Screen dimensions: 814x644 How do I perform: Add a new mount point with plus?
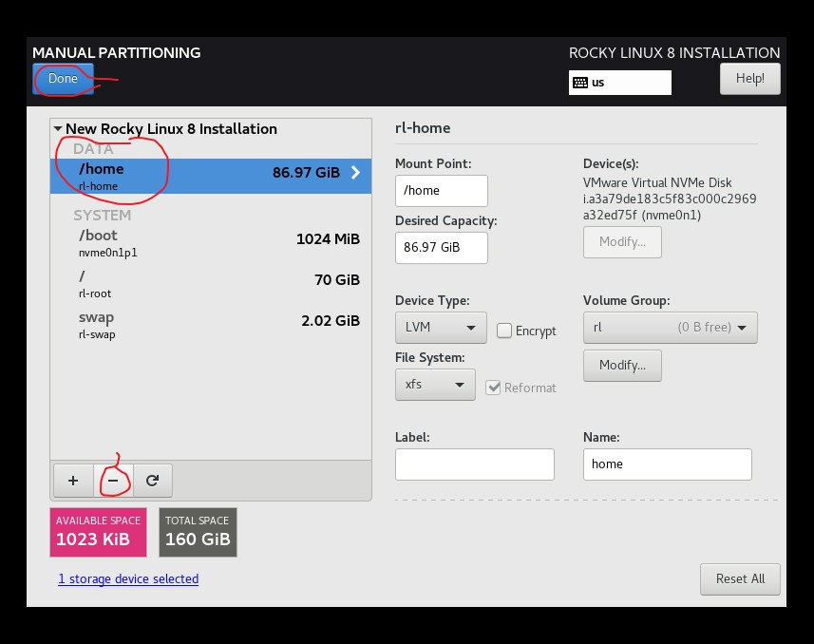(x=73, y=481)
